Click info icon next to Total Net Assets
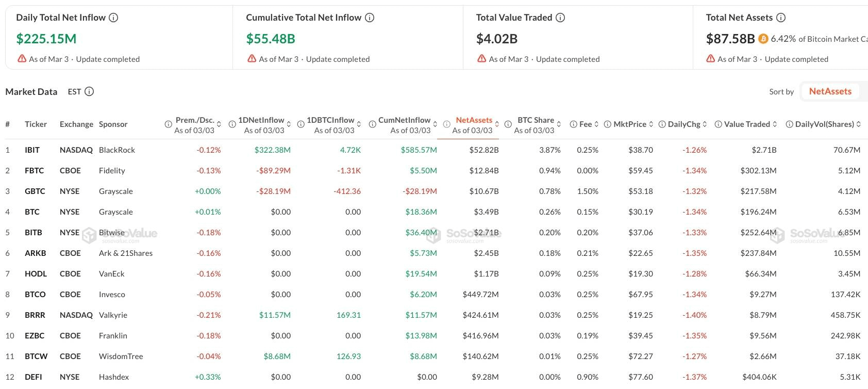The height and width of the screenshot is (389, 868). [x=781, y=18]
